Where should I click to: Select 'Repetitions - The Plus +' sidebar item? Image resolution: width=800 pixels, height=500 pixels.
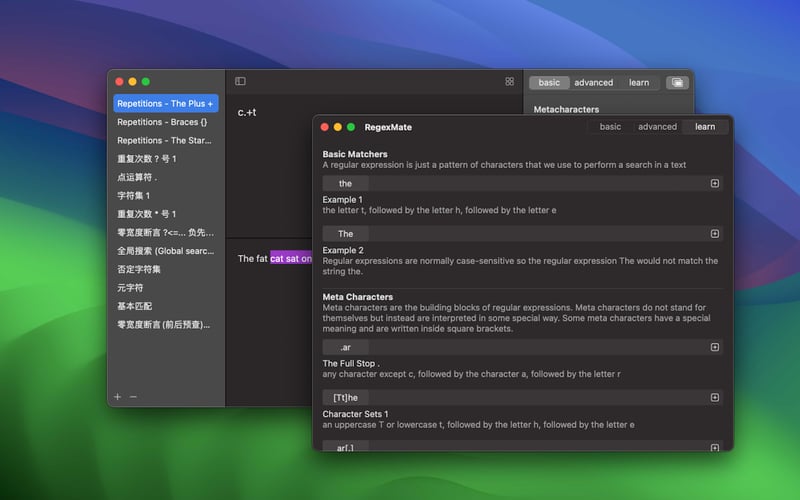pos(166,104)
